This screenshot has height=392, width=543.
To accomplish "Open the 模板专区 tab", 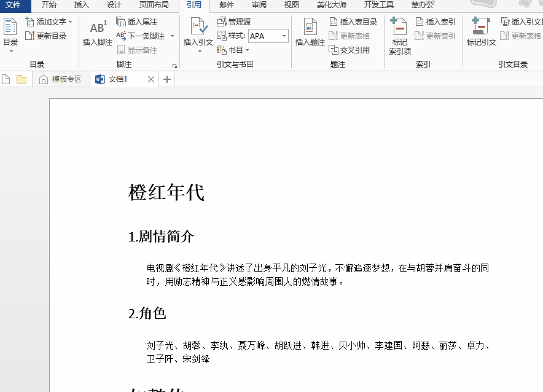I will click(61, 79).
